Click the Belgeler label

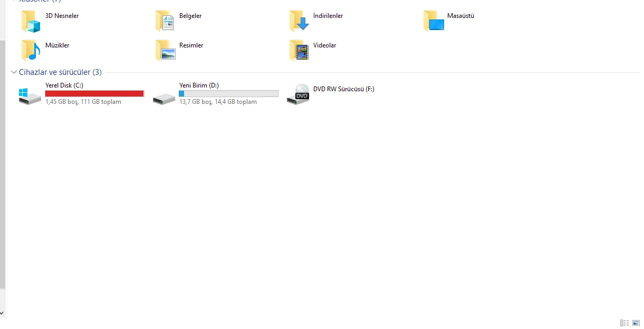coord(190,16)
